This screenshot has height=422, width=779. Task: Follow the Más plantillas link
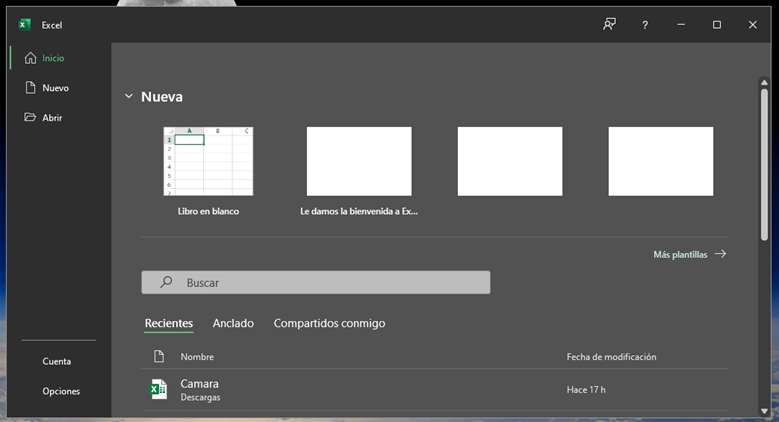(690, 254)
